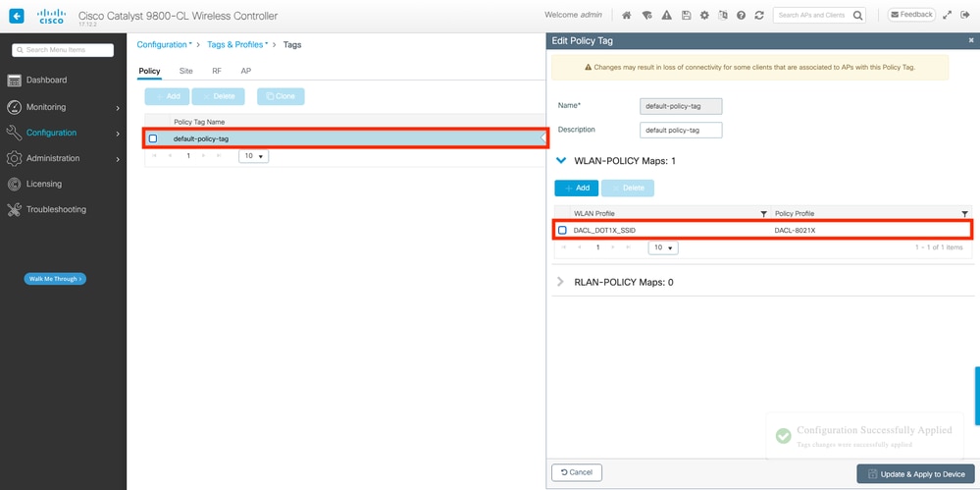Click the magnifier icon in AP search box
Viewport: 980px width, 490px height.
pyautogui.click(x=858, y=15)
